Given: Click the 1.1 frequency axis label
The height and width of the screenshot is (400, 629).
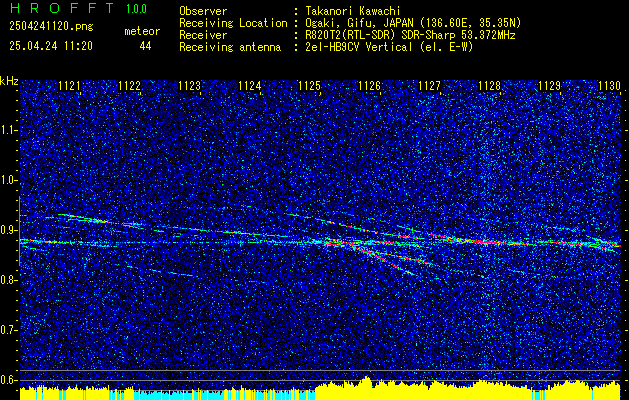Looking at the screenshot, I should coord(7,130).
